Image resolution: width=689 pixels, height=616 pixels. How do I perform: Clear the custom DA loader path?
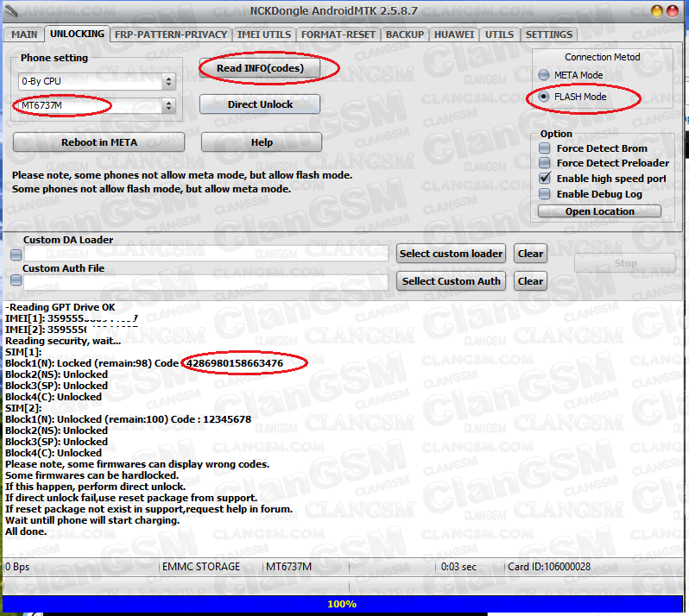(530, 254)
